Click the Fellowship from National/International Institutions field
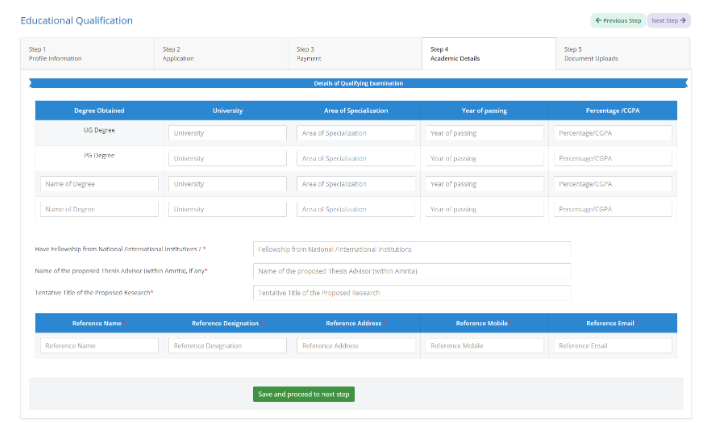The height and width of the screenshot is (423, 712). pos(412,249)
